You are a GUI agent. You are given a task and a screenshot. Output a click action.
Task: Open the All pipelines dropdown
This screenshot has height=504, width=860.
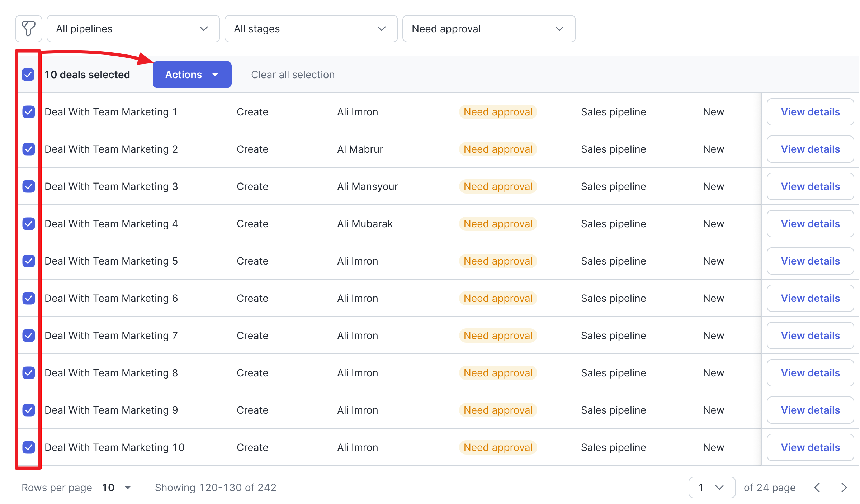point(133,29)
